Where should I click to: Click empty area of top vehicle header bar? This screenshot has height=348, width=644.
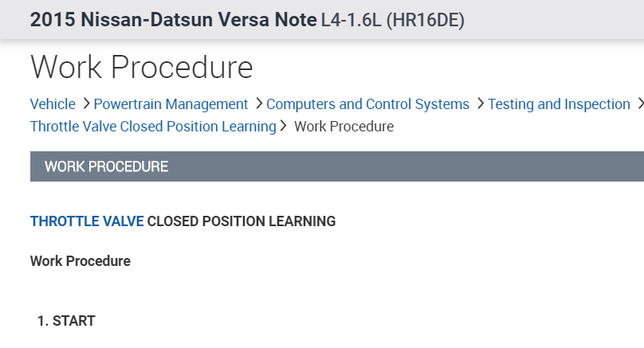click(x=558, y=20)
